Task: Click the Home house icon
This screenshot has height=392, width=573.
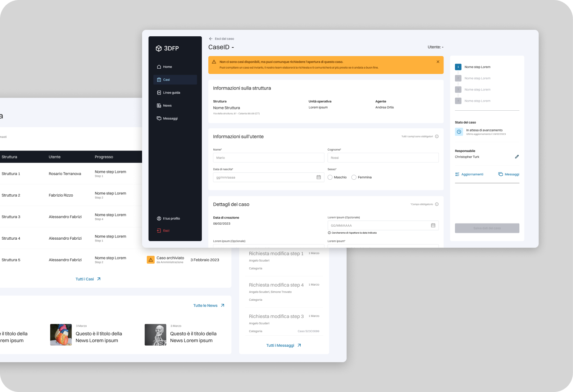Action: point(159,67)
